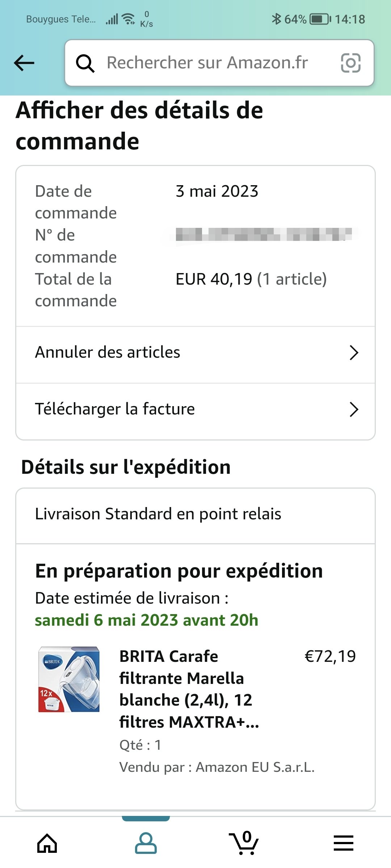Tap the back arrow icon
Screen dimensions: 391x868
pos(24,63)
